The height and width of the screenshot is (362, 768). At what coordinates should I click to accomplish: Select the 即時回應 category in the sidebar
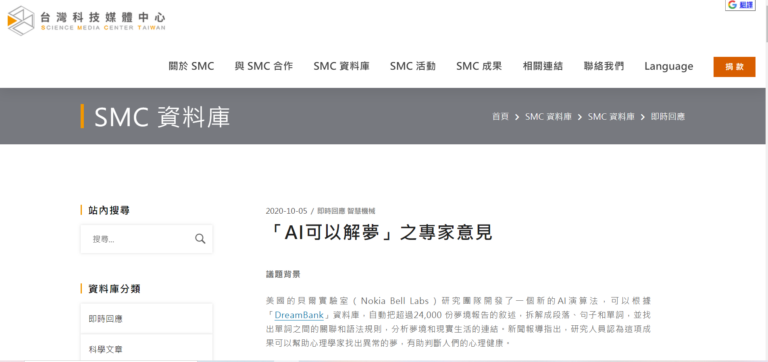click(146, 318)
